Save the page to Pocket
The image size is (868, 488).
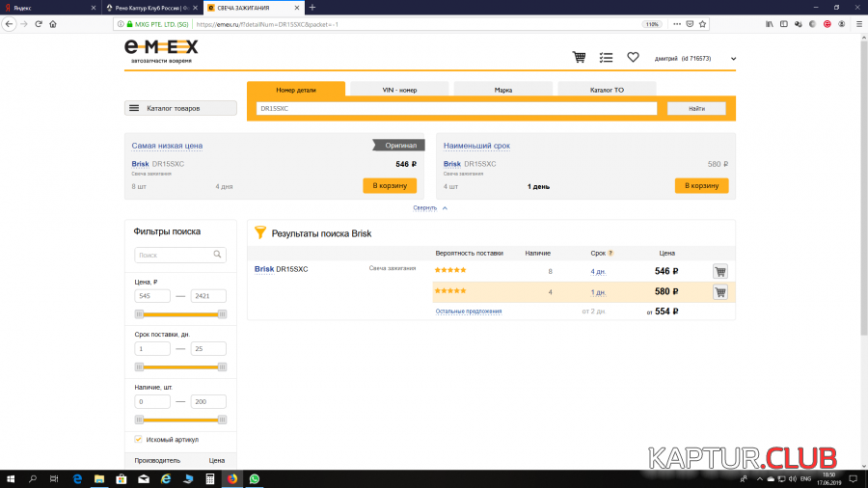click(x=690, y=24)
